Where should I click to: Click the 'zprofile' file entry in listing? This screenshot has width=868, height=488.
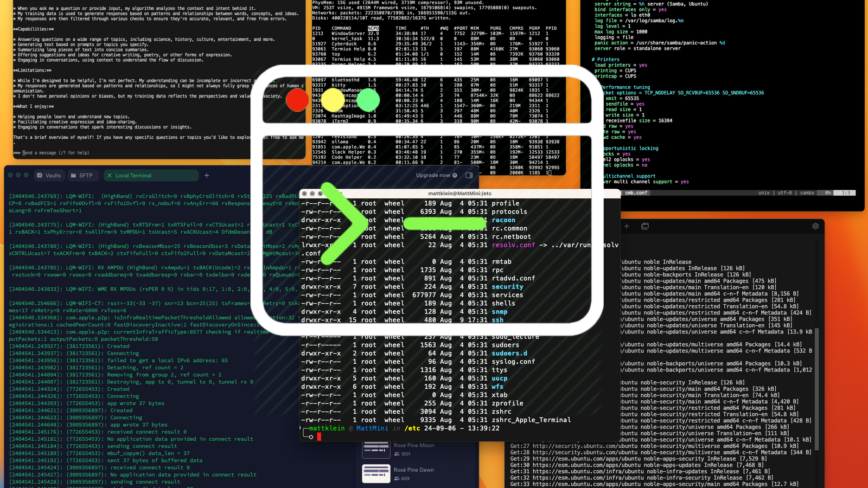(x=508, y=403)
